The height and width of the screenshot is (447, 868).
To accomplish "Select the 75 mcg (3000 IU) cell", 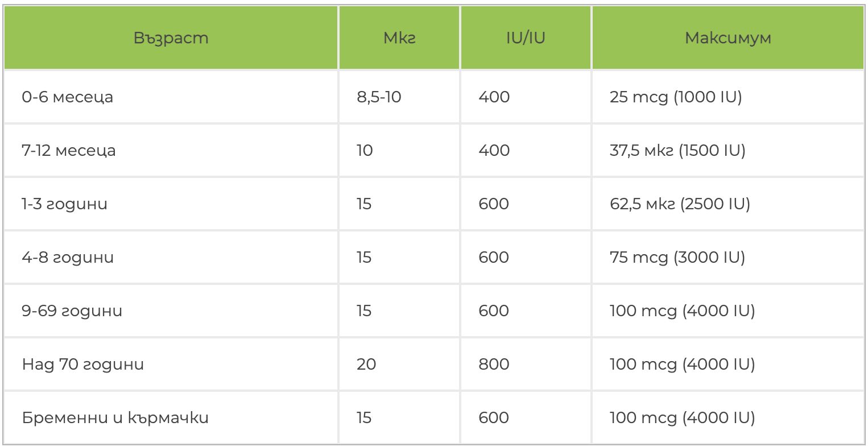I will tap(677, 258).
